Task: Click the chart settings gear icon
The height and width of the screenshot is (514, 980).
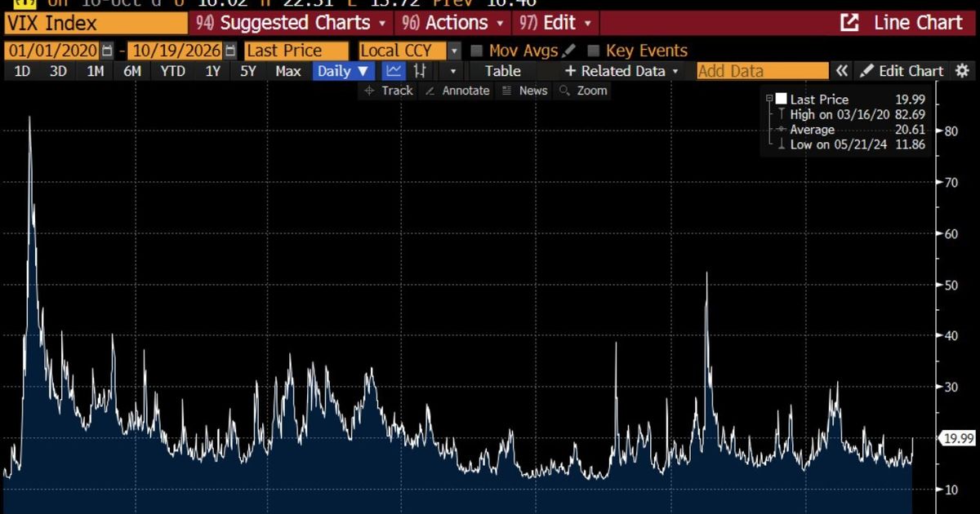Action: [961, 71]
